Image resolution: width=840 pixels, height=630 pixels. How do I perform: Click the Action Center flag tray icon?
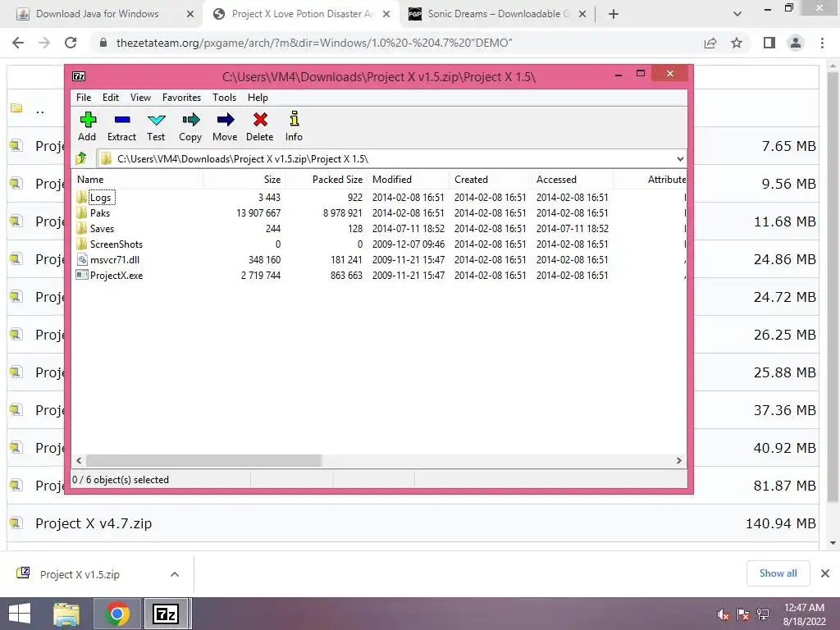(x=743, y=614)
